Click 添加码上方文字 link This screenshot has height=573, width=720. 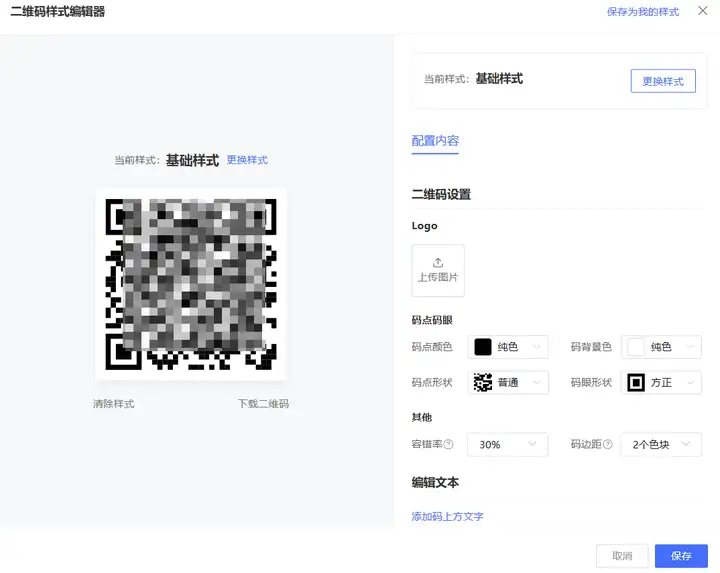(x=447, y=517)
